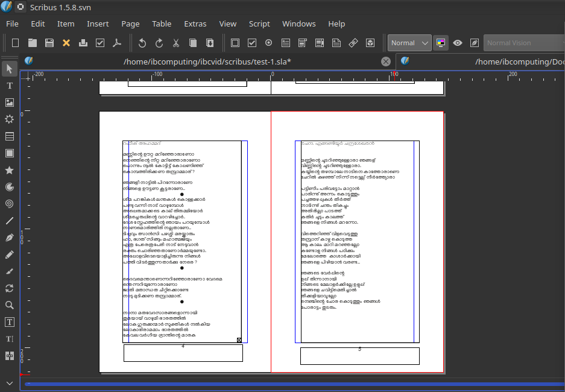Toggle the Edit in Preview Mode button
Screen dimensions: 565x392
click(x=475, y=43)
